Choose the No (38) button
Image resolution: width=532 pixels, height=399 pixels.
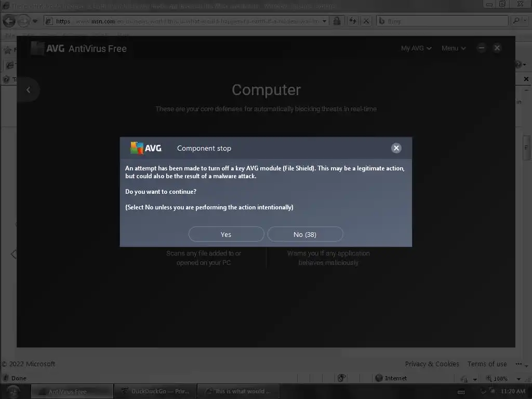point(305,234)
